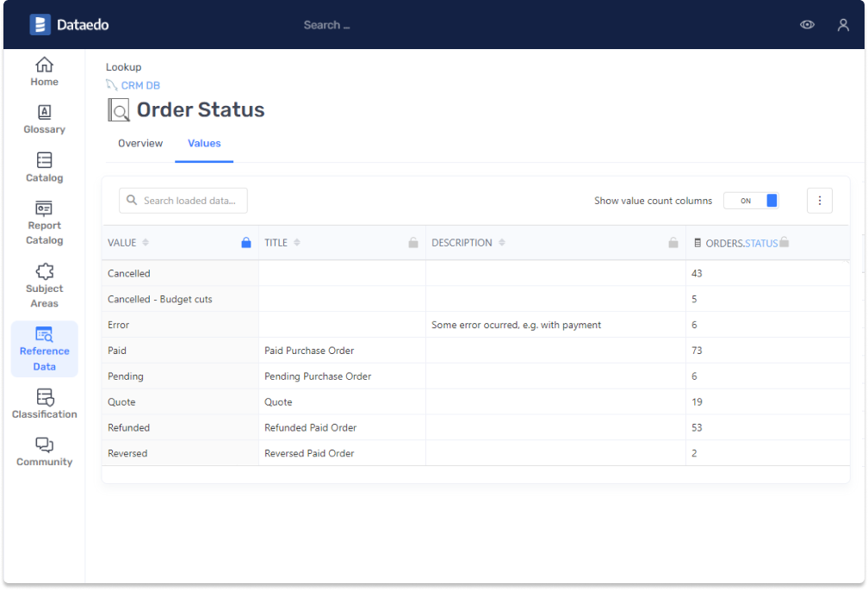
Task: Open the Report Catalog section
Action: click(44, 209)
